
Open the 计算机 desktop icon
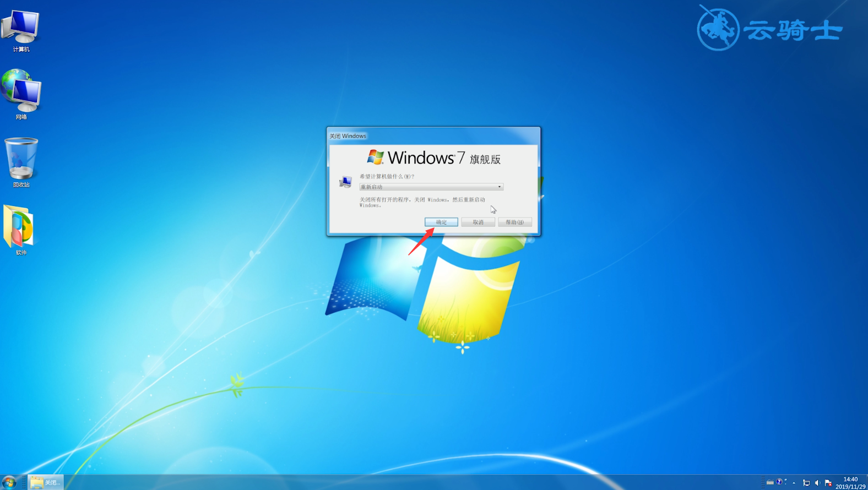21,30
